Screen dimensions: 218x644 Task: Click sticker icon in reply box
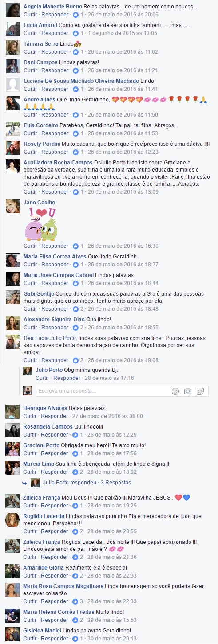click(200, 391)
